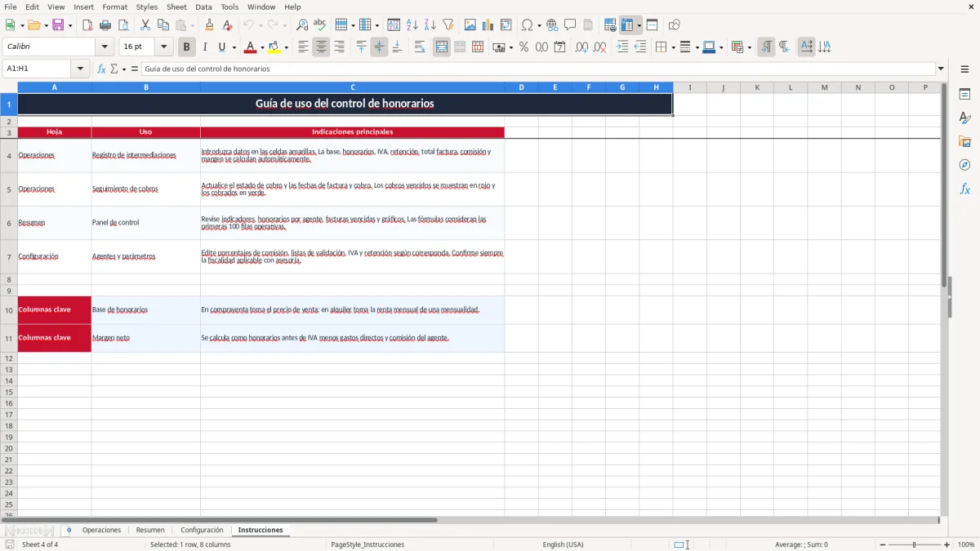Insert comment icon
The width and height of the screenshot is (980, 551).
(x=570, y=25)
